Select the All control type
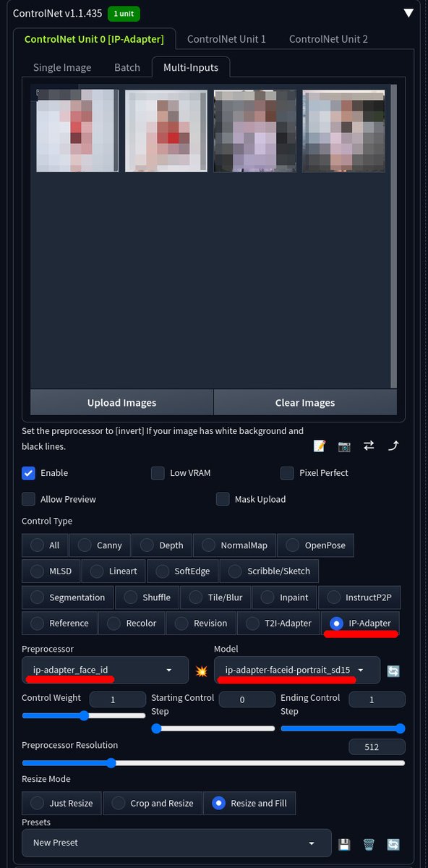 [45, 545]
